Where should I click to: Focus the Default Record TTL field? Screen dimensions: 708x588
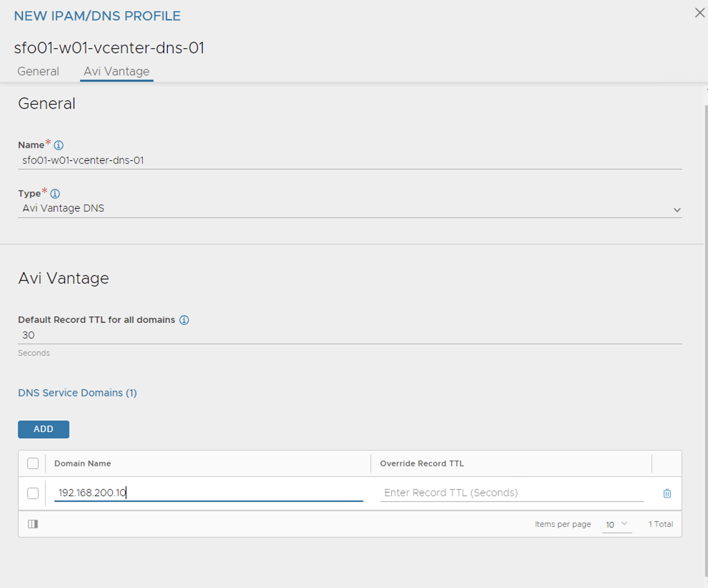tap(350, 335)
